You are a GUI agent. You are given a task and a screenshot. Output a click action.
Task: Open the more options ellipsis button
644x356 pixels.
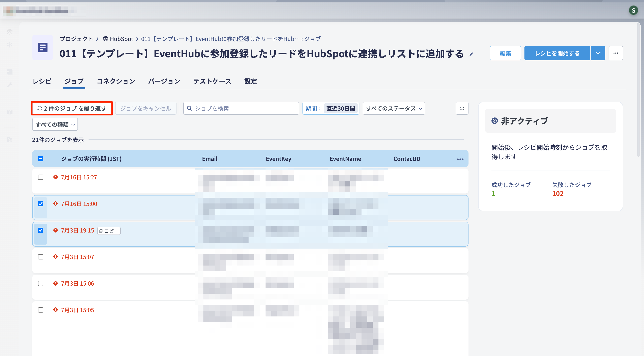(x=615, y=53)
